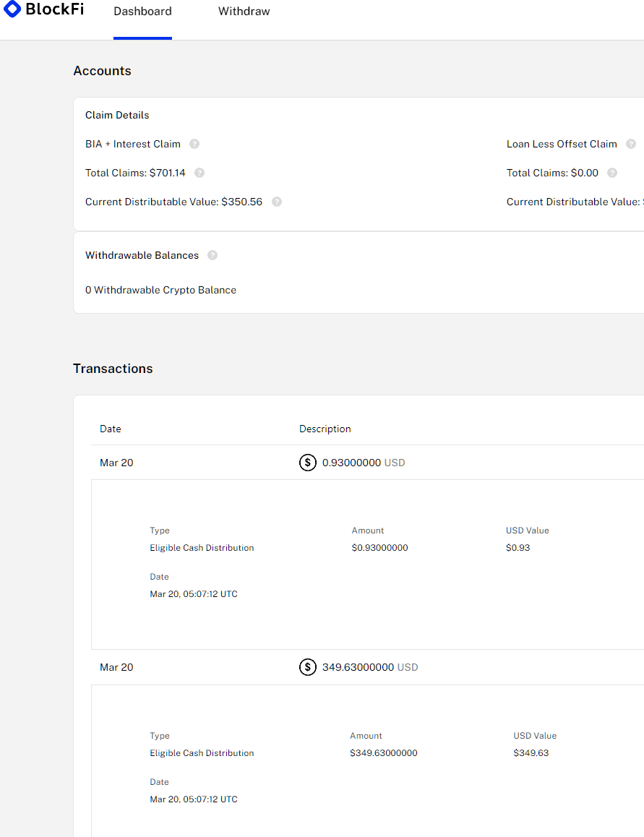Click the dollar icon on the 0.93 USD transaction
This screenshot has height=837, width=644.
coord(308,463)
